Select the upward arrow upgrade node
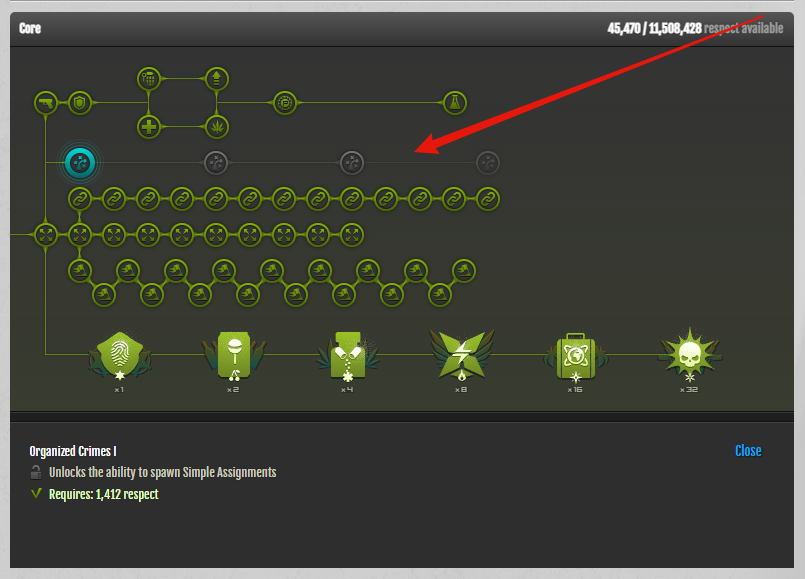This screenshot has height=579, width=805. pyautogui.click(x=217, y=79)
